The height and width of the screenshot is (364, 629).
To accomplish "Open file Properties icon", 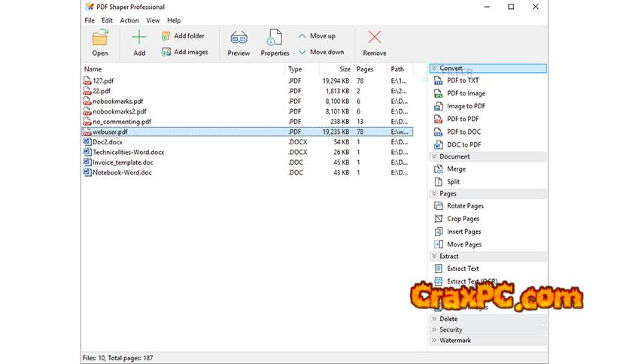I will (x=275, y=38).
